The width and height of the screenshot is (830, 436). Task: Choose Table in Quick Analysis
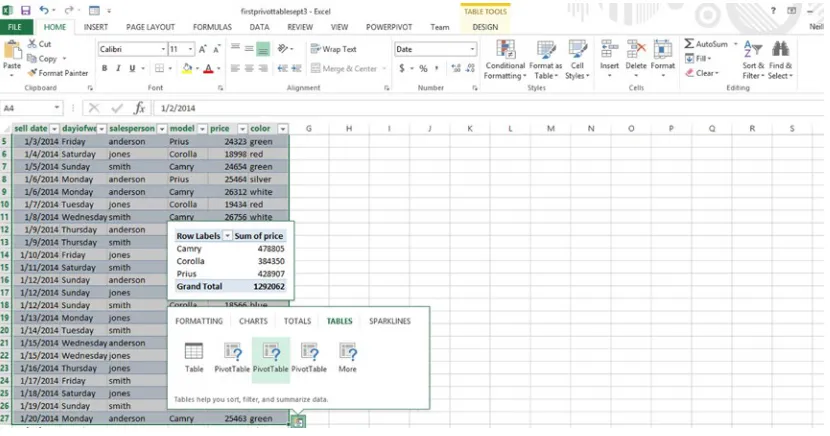194,357
